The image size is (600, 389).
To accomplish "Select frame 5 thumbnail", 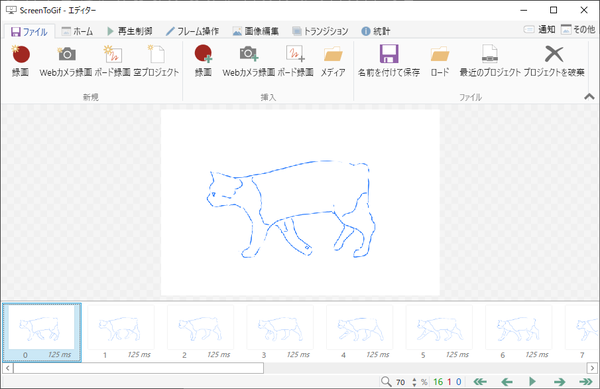I will (x=439, y=332).
